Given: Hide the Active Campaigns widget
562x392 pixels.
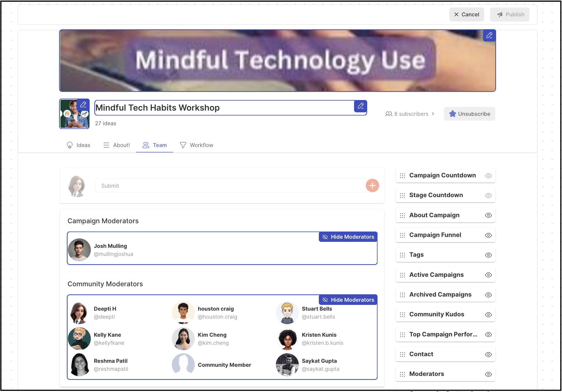Looking at the screenshot, I should click(x=488, y=275).
